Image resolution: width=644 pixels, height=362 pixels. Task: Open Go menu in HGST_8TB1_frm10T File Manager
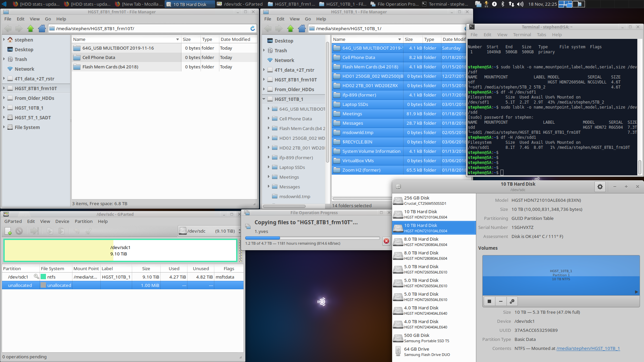pos(48,19)
